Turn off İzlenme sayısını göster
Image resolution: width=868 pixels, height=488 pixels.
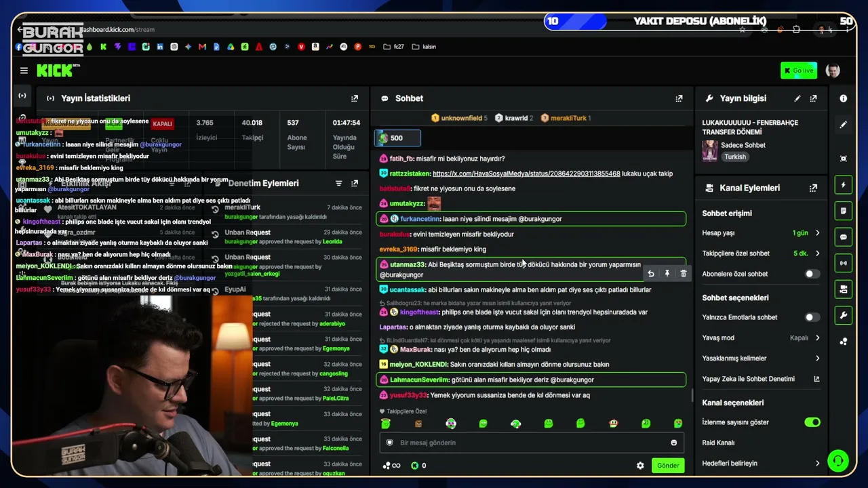click(x=812, y=422)
